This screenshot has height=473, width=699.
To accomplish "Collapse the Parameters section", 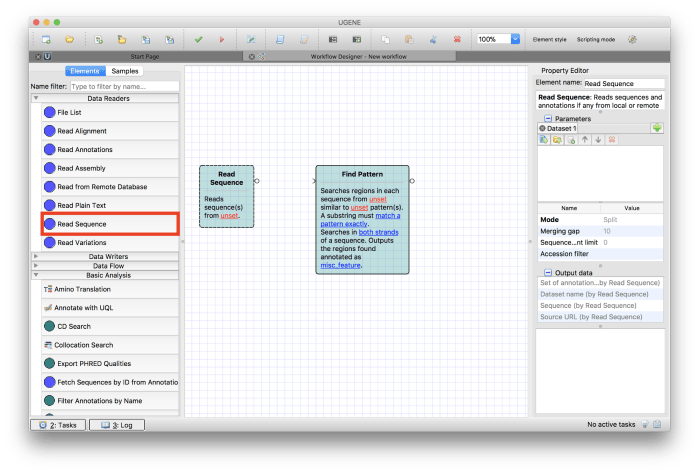I will pos(547,118).
